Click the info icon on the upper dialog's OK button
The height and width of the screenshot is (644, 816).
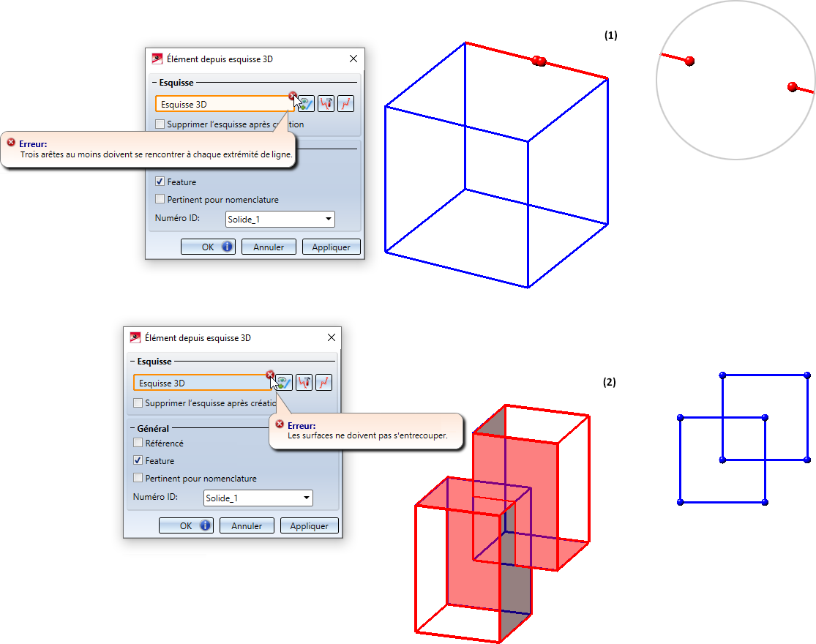click(228, 247)
